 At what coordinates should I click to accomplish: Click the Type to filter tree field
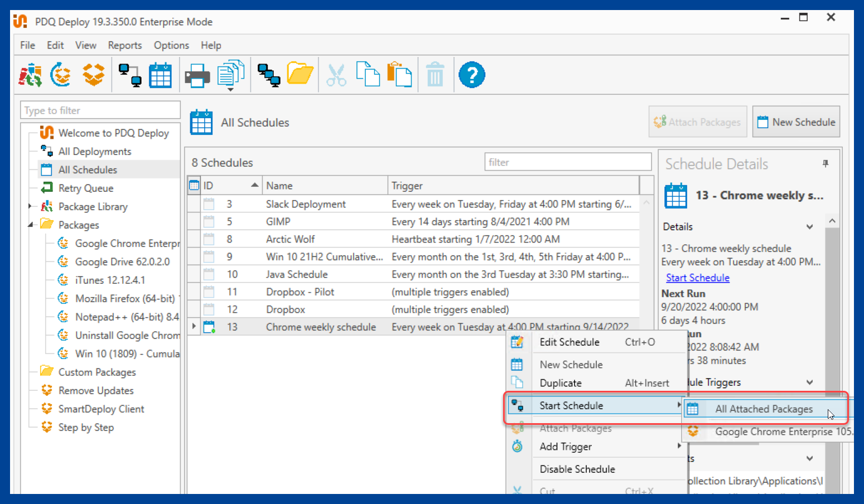[x=100, y=110]
